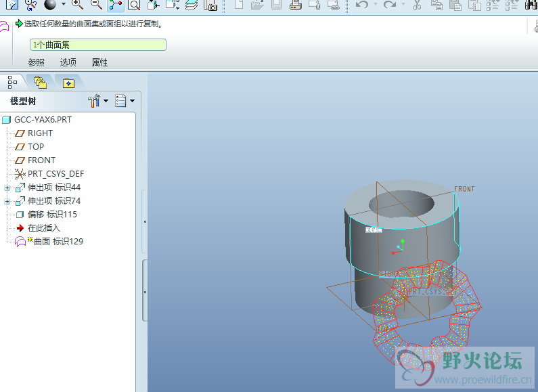Click the redo arrow
The width and height of the screenshot is (538, 392).
(x=390, y=5)
